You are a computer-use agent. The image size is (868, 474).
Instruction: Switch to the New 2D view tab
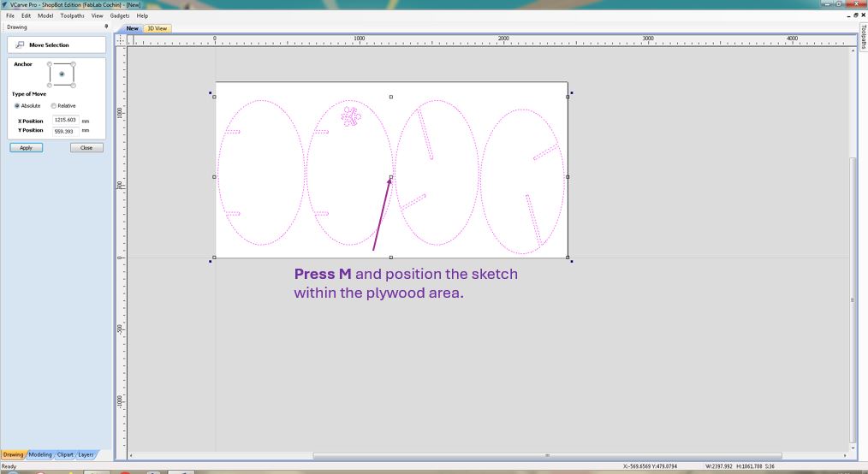pyautogui.click(x=133, y=28)
